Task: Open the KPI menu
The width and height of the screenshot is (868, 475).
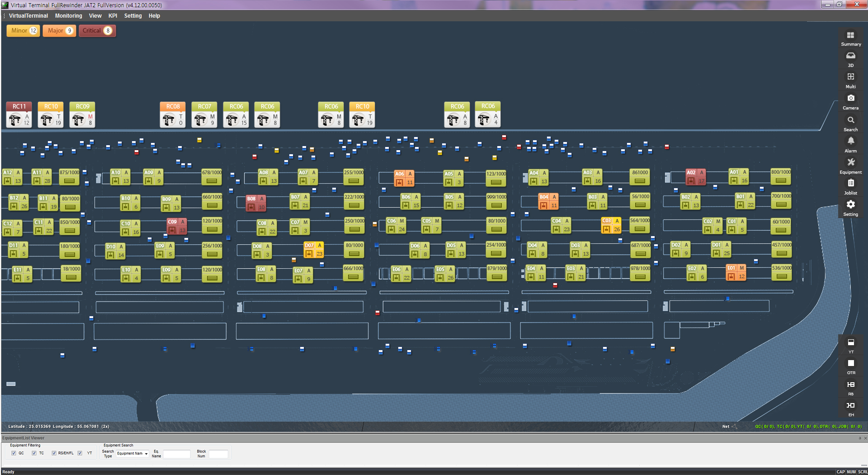Action: click(x=113, y=16)
